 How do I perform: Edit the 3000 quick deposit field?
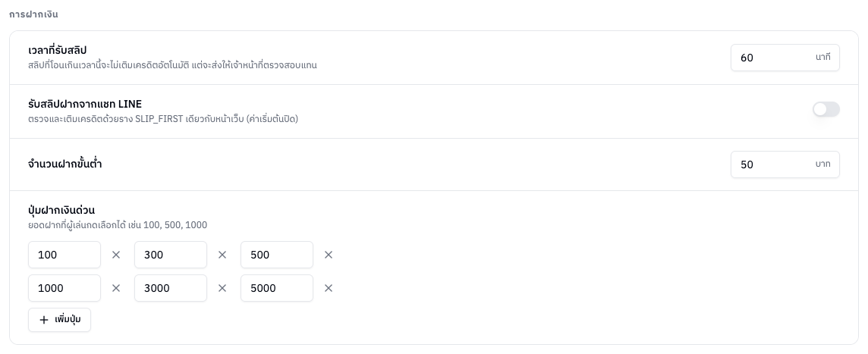click(171, 288)
